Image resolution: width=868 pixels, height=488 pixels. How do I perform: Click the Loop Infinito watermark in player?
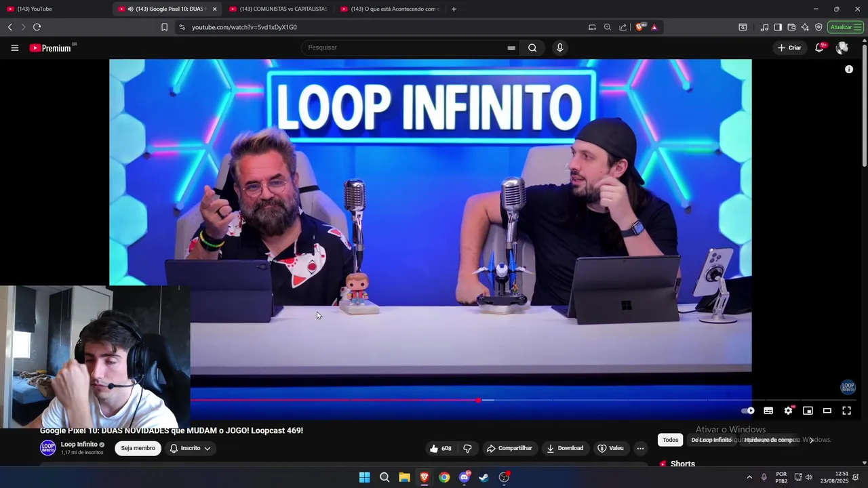coord(848,387)
